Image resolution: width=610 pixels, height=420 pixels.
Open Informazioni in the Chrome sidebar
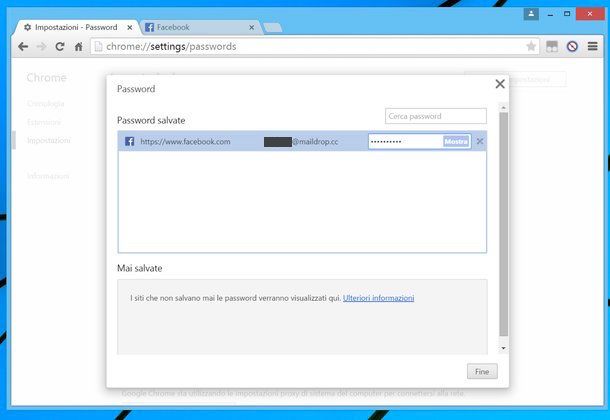coord(48,176)
